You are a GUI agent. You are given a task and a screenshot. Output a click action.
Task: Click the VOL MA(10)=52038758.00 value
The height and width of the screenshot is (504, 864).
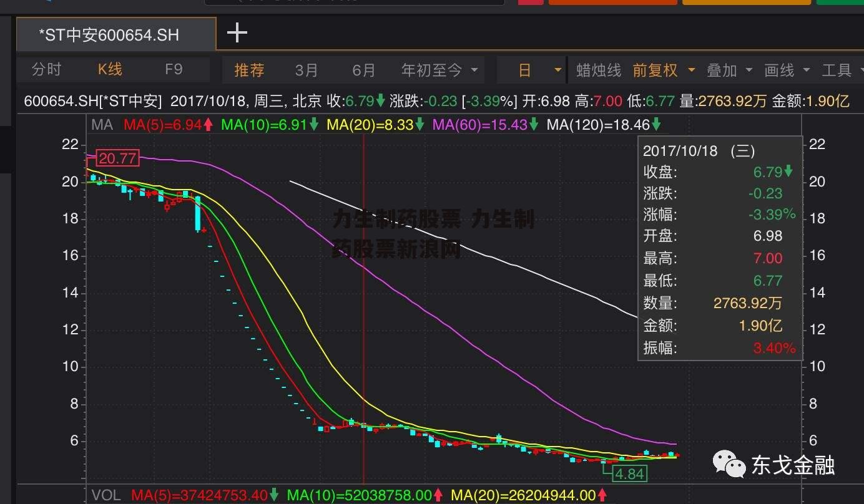point(365,495)
